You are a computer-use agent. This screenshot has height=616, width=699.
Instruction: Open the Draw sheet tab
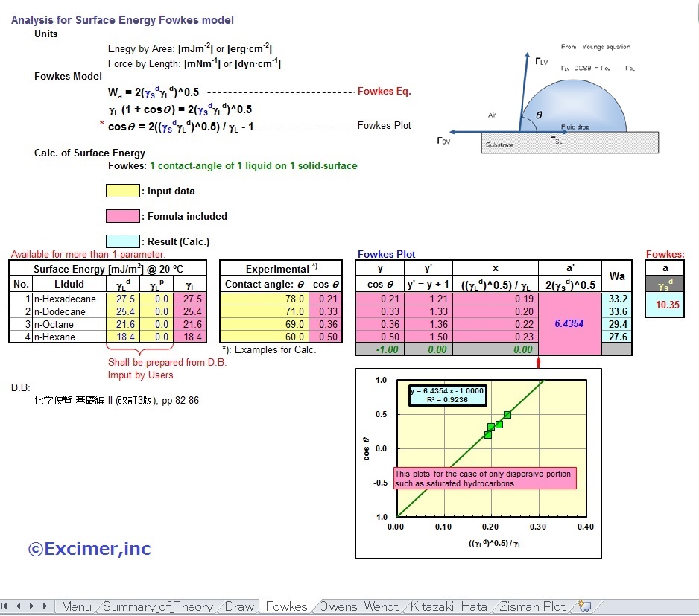239,606
